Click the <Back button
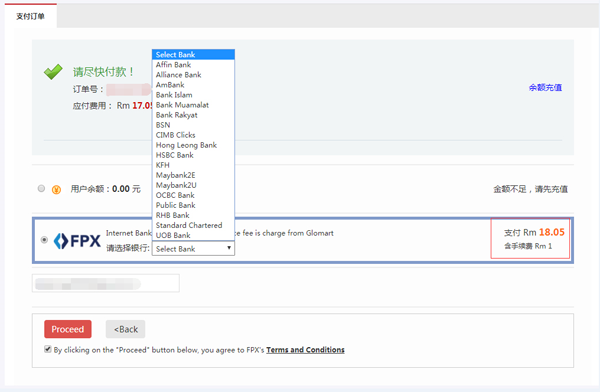The width and height of the screenshot is (600, 392). click(x=126, y=329)
